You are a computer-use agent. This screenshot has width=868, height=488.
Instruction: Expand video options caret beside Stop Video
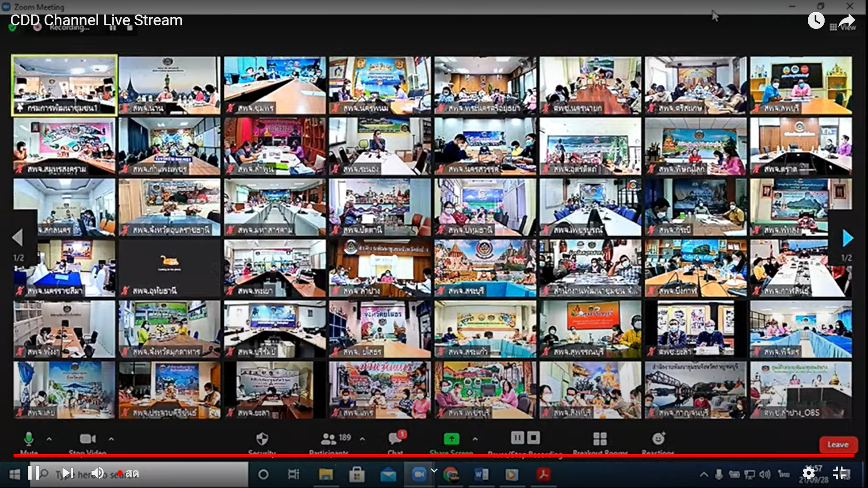111,439
